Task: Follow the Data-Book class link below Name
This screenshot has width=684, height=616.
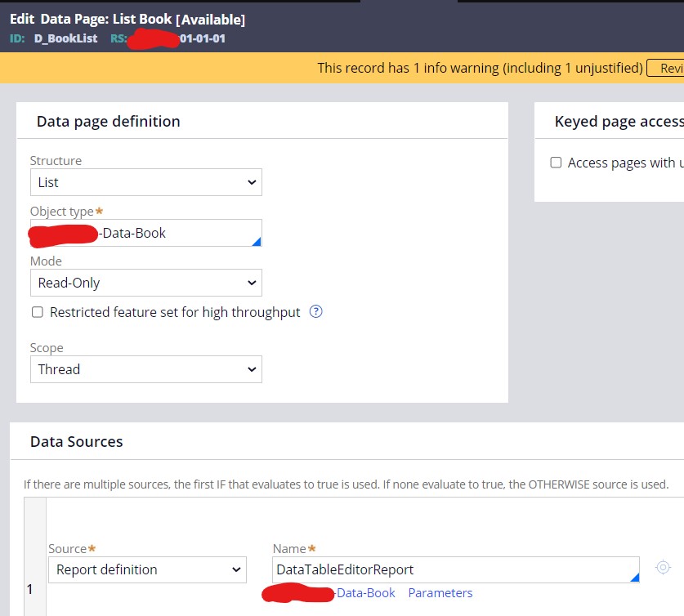Action: (365, 593)
